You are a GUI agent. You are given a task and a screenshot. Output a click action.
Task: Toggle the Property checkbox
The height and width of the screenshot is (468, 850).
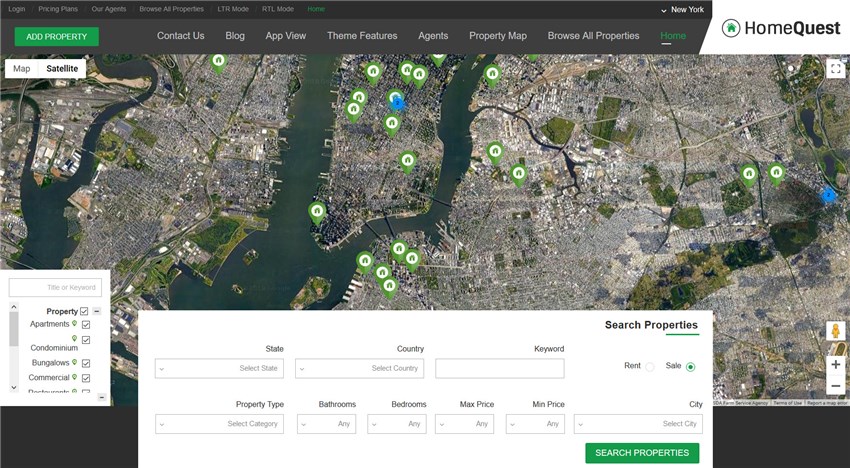coord(84,311)
